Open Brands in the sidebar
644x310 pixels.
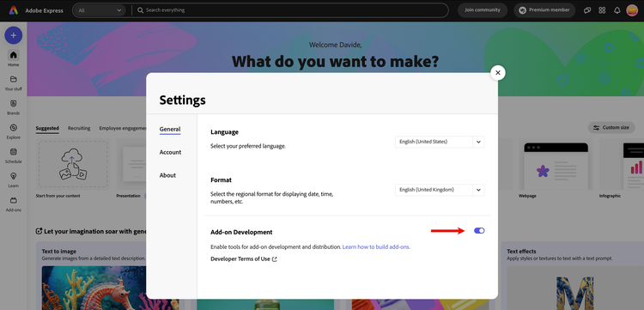click(13, 106)
